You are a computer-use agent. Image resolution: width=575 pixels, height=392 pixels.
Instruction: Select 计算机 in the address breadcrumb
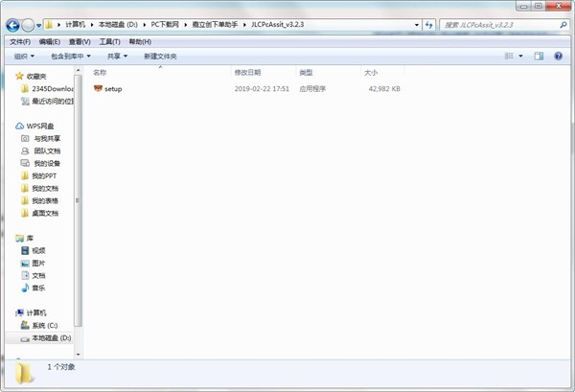(75, 25)
